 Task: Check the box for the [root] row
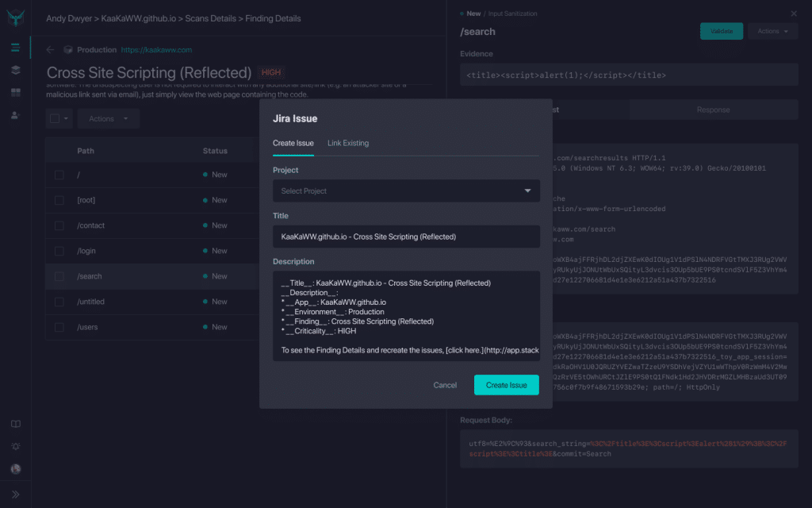point(59,200)
